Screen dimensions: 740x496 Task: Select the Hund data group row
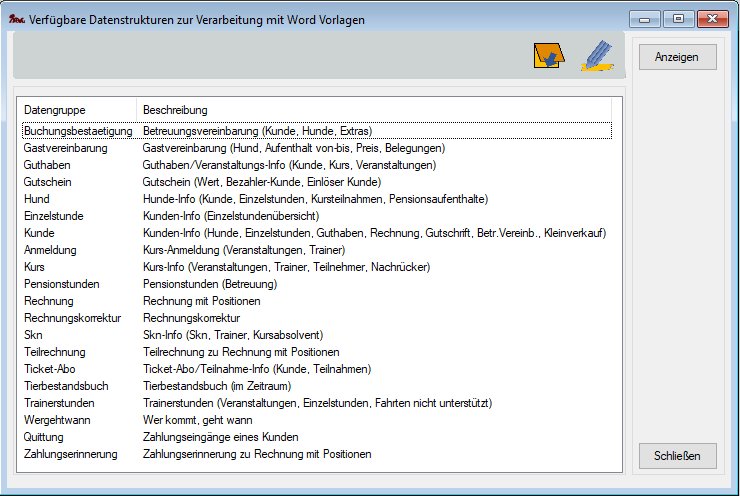pos(37,199)
